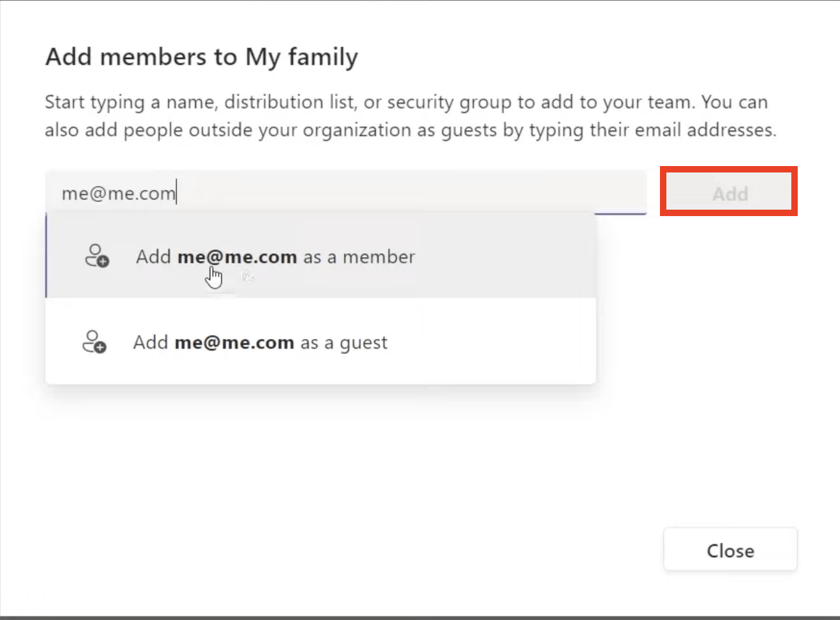The image size is (840, 620).
Task: Place cursor at the typed me@me.com text
Action: (119, 193)
